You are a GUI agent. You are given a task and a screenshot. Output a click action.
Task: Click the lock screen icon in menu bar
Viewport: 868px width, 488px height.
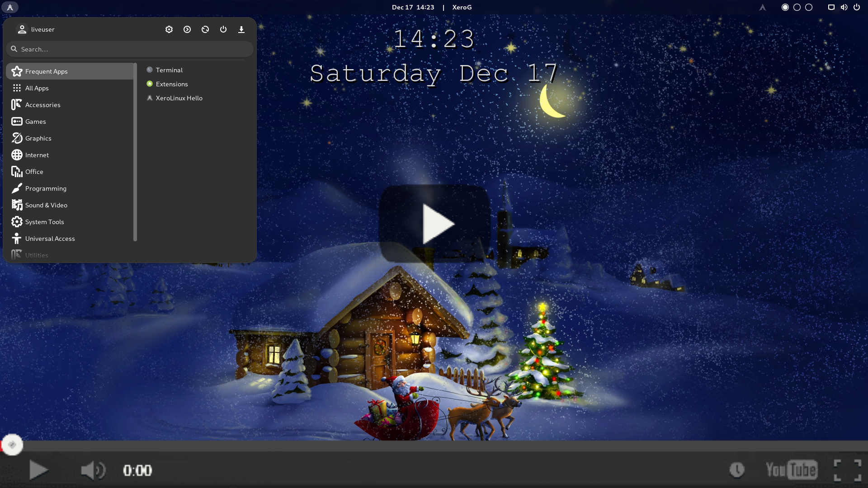187,29
